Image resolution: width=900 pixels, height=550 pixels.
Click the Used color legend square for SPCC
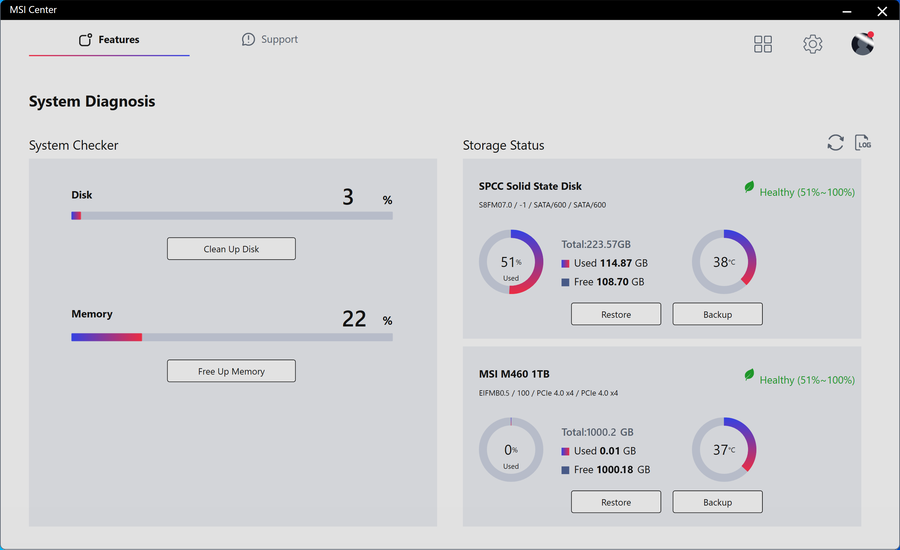click(565, 264)
